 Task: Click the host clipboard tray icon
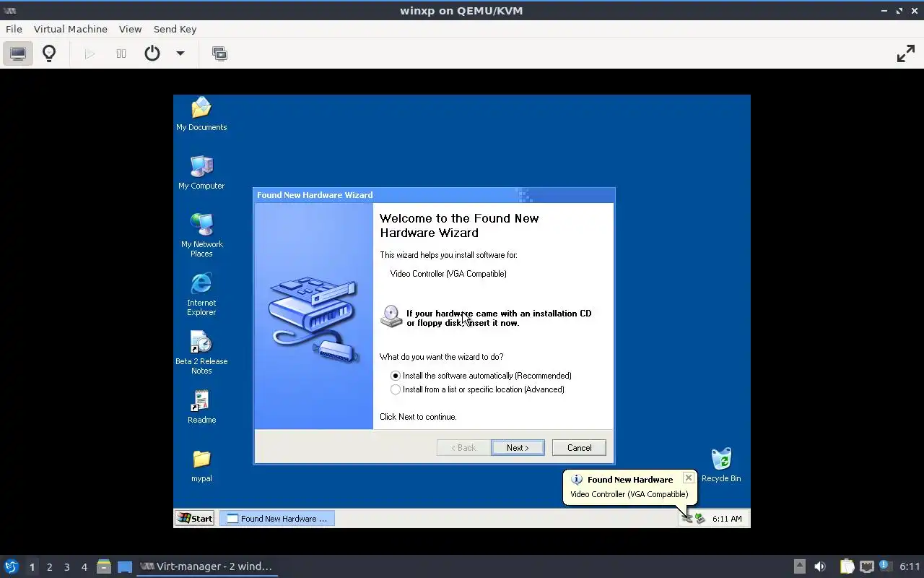847,566
